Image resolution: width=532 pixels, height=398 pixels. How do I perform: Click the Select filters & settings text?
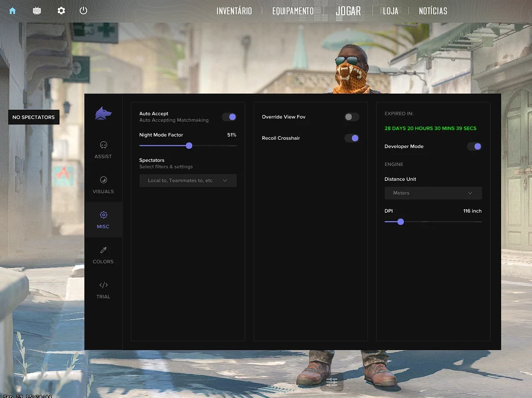(166, 166)
